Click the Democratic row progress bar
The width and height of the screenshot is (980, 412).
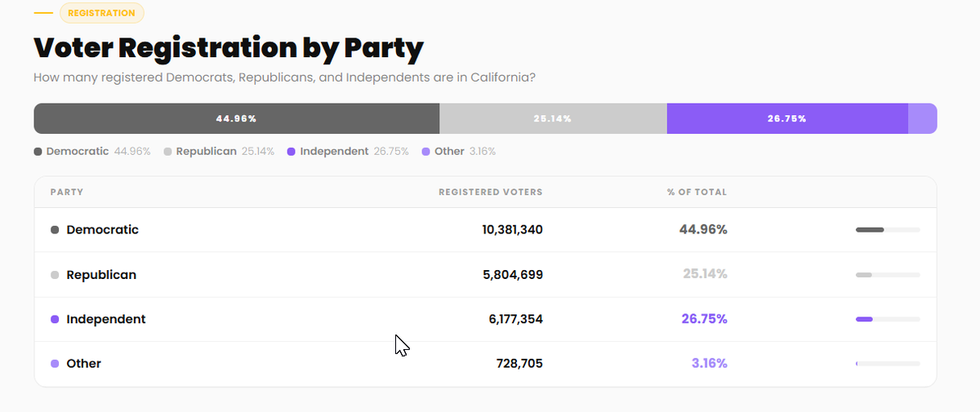click(x=888, y=230)
